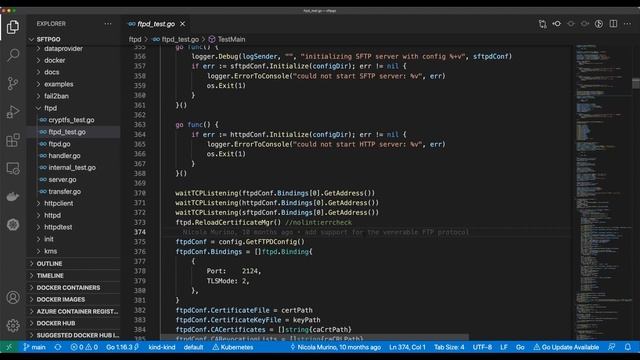Open internal_test.go file
Image resolution: width=640 pixels, height=360 pixels.
(72, 167)
